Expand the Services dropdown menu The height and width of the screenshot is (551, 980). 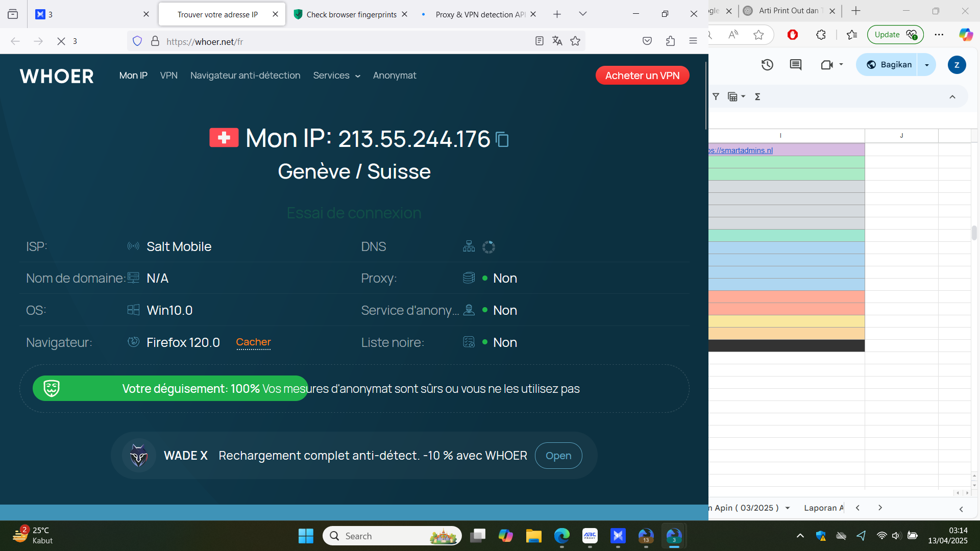pyautogui.click(x=337, y=76)
